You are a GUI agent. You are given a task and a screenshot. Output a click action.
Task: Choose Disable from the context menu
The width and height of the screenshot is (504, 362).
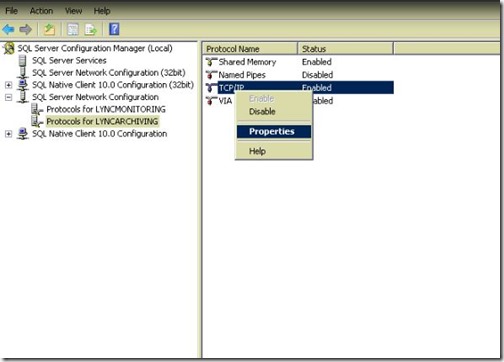(x=262, y=112)
